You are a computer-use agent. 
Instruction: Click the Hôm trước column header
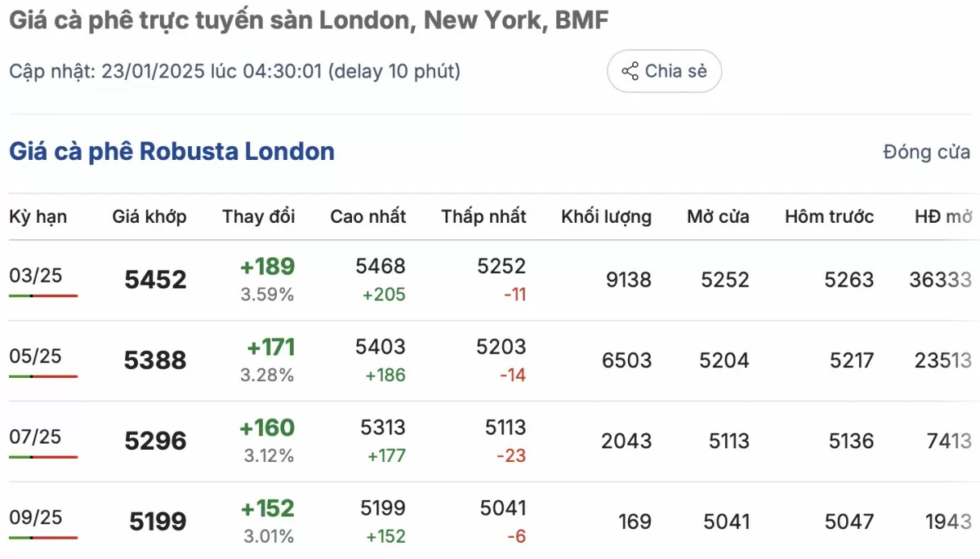point(830,216)
